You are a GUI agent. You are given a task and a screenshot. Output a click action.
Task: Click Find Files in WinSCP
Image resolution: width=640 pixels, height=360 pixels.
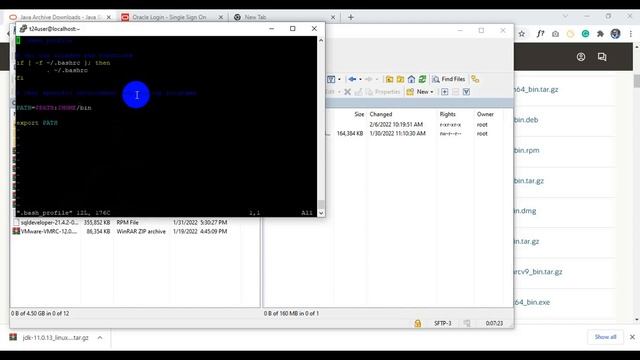[x=449, y=79]
